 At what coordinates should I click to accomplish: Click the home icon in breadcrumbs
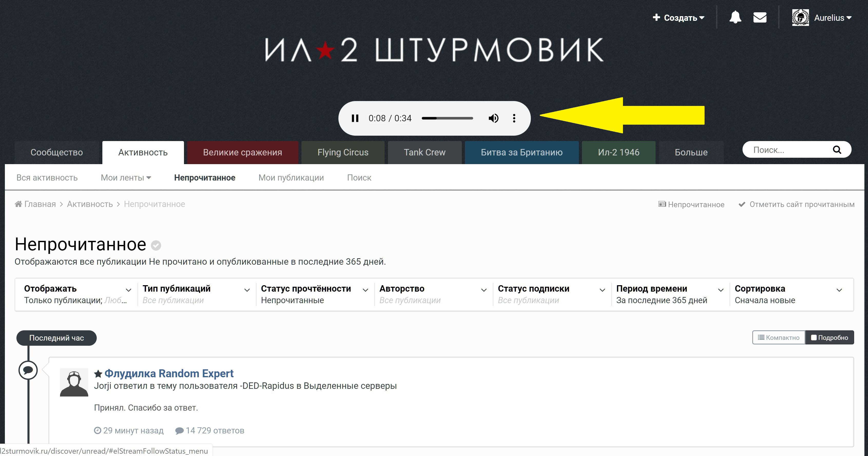[18, 204]
